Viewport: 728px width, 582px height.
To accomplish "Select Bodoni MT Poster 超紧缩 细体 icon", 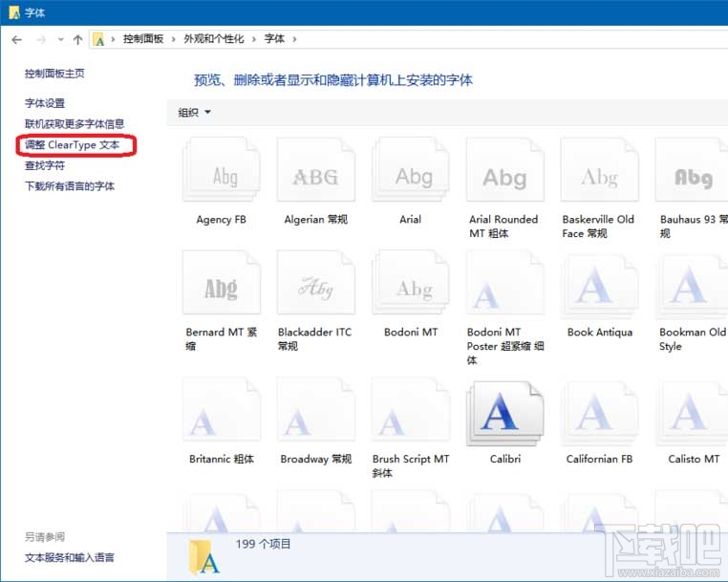I will 505,283.
